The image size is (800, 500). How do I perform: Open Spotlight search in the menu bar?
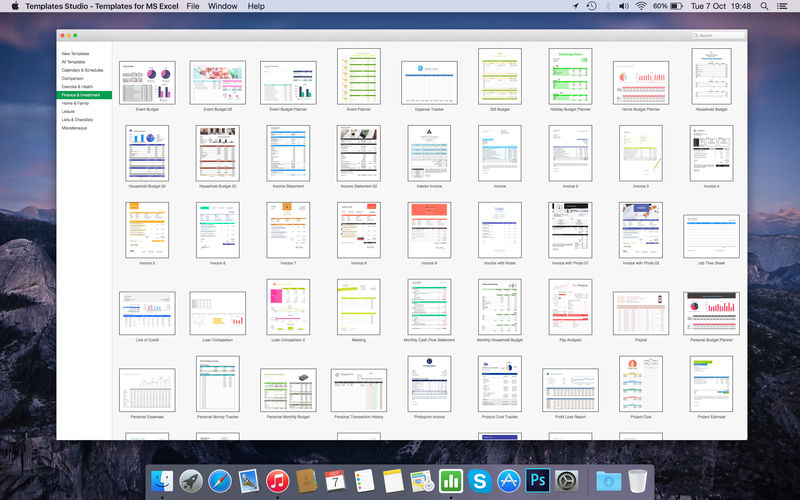pyautogui.click(x=764, y=6)
